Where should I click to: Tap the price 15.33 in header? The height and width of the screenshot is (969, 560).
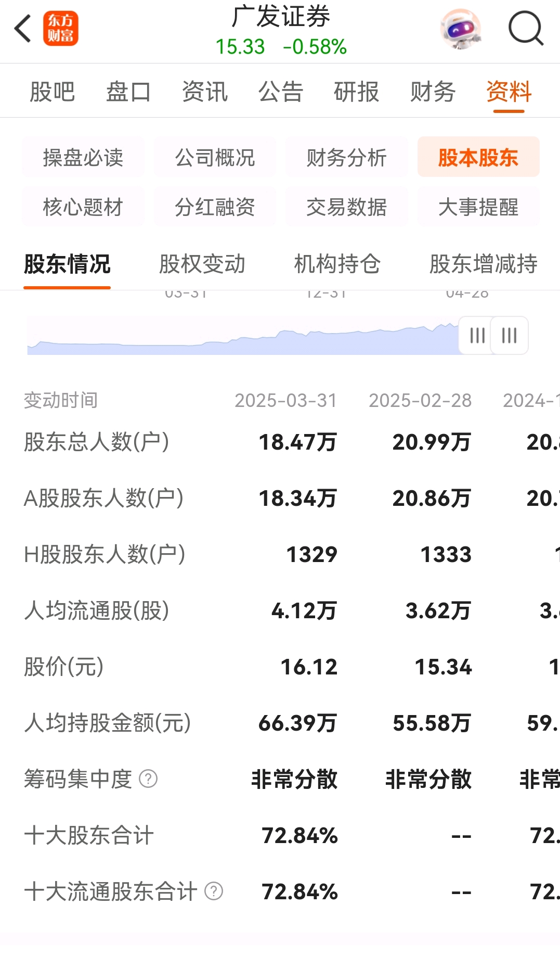(x=240, y=47)
